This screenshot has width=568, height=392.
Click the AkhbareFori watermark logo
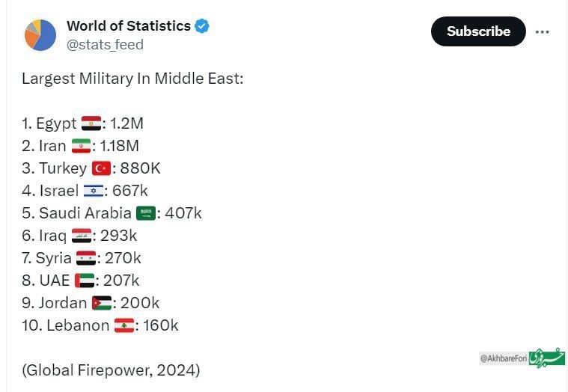point(547,358)
